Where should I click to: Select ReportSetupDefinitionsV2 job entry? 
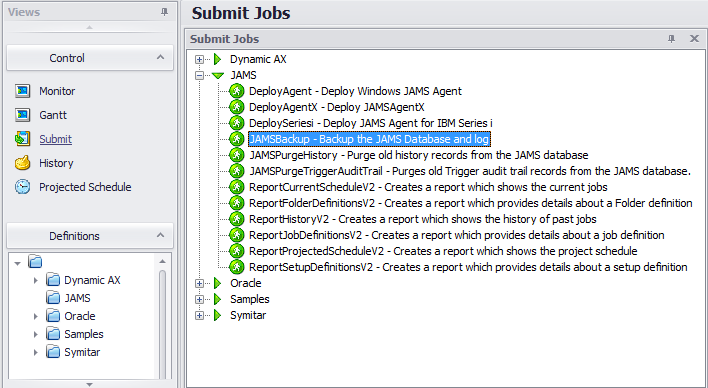tap(468, 267)
